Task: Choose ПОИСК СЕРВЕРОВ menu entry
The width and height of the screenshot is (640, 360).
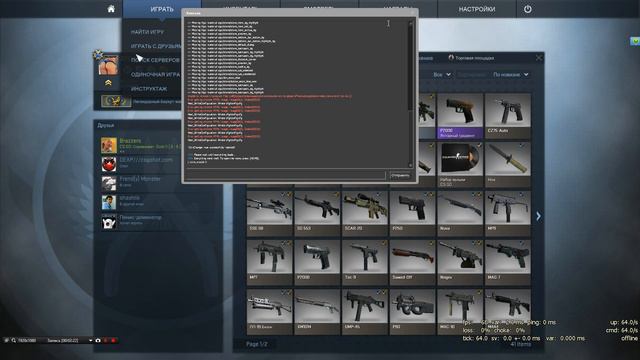Action: pyautogui.click(x=156, y=60)
